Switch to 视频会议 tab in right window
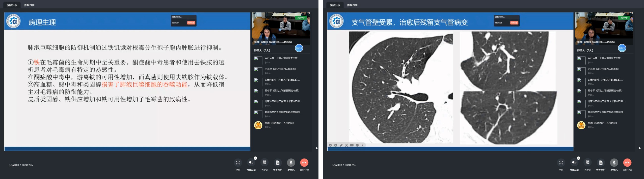This screenshot has width=644, height=179. 335,5
